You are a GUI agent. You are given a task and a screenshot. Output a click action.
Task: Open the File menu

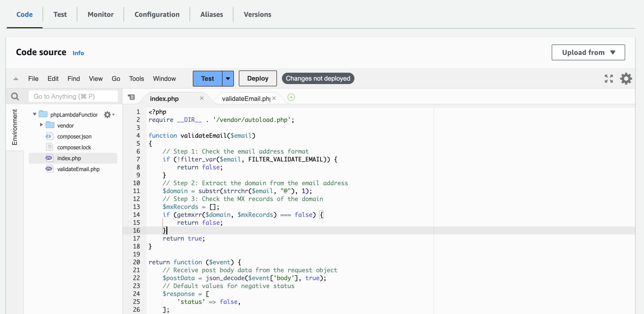tap(33, 79)
